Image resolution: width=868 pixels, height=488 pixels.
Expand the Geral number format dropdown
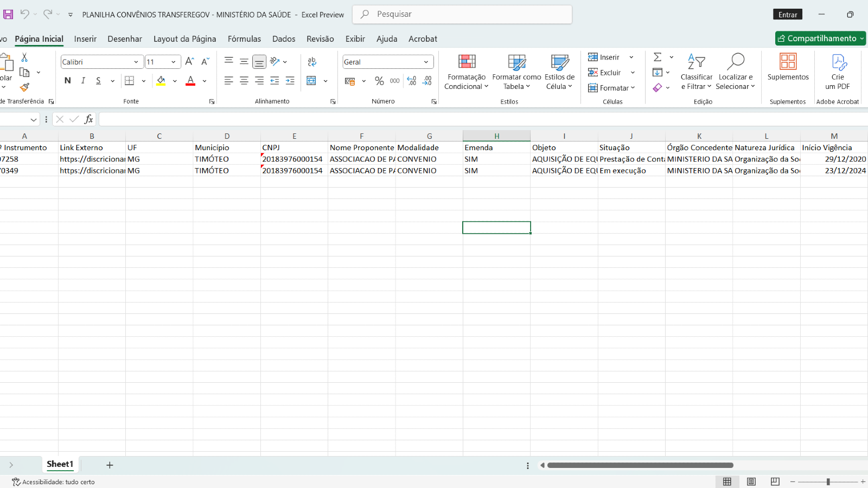(426, 62)
